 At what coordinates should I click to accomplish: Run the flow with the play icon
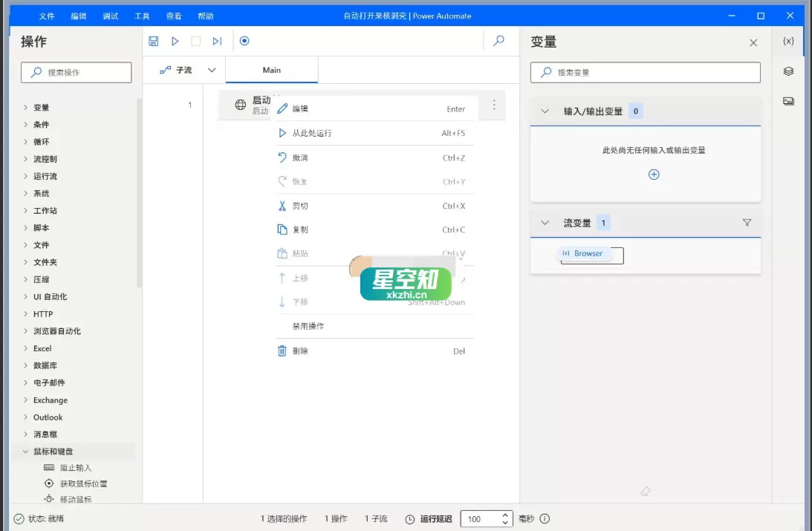tap(175, 41)
